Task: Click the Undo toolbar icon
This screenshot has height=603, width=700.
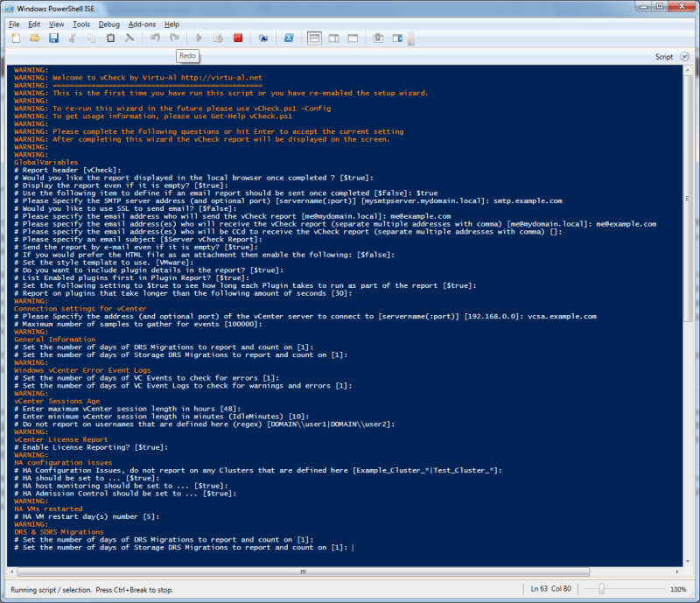Action: point(157,38)
